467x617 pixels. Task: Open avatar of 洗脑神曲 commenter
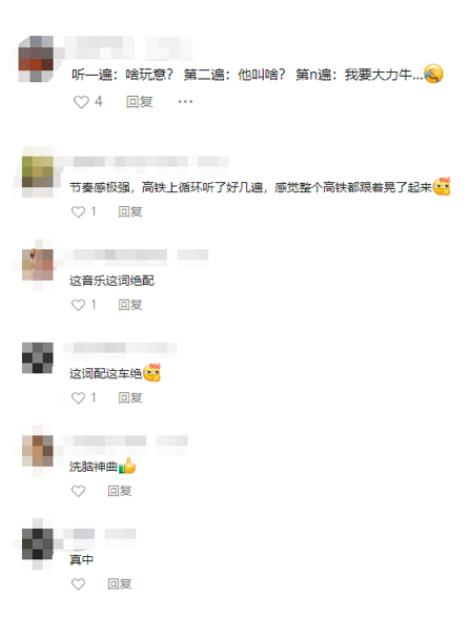pyautogui.click(x=37, y=451)
